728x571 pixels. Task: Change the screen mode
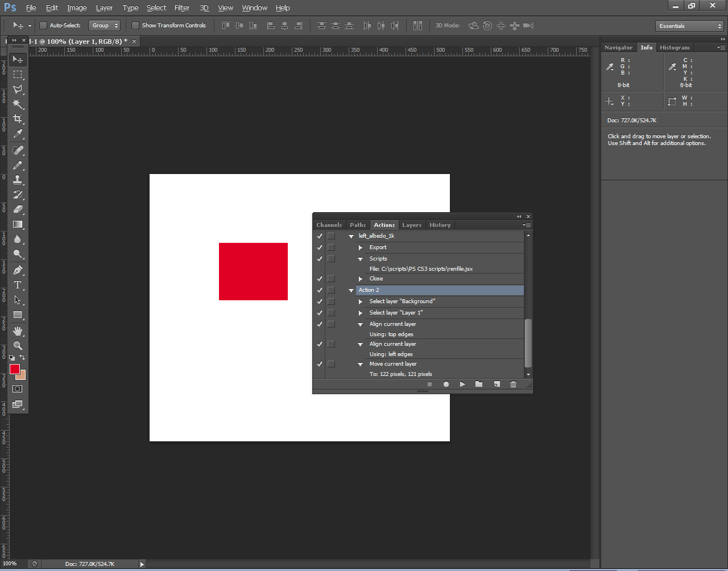click(18, 404)
